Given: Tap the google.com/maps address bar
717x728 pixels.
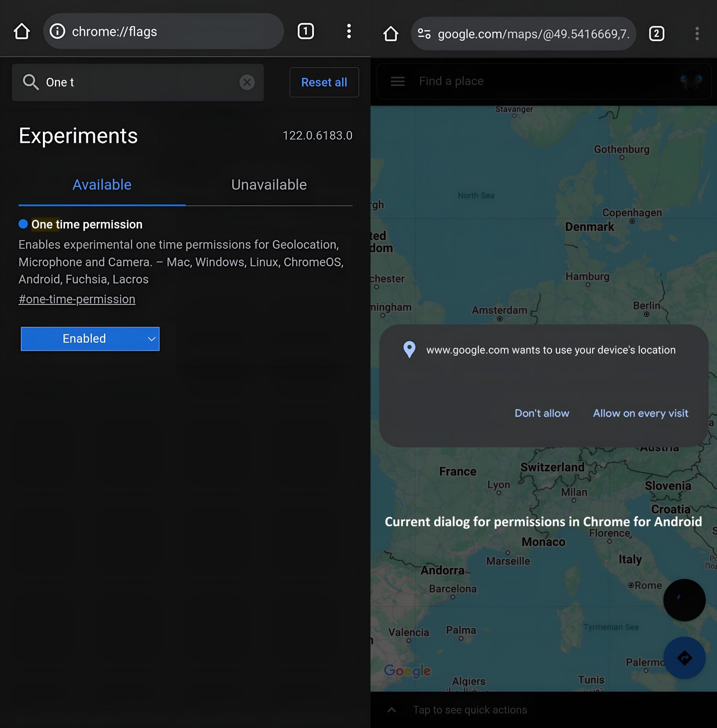Looking at the screenshot, I should 523,34.
